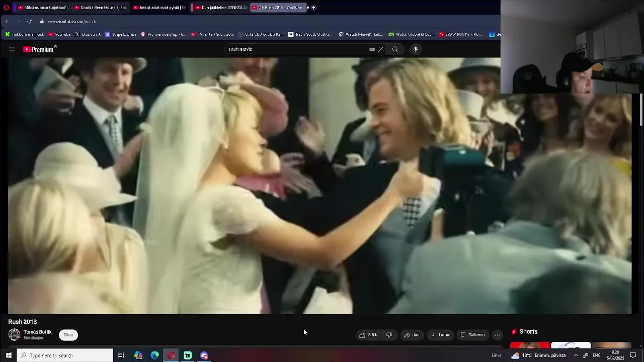Screen dimensions: 644x362
Task: Show hidden system tray icons
Action: pos(576,355)
